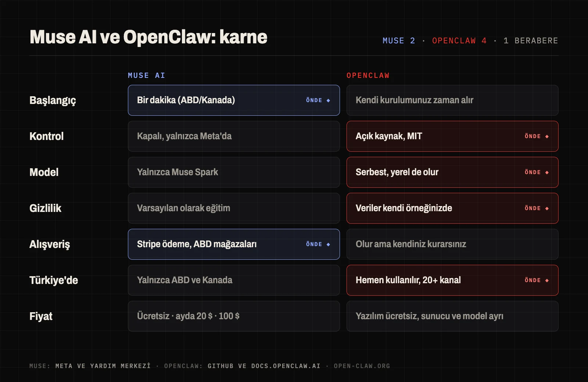
Task: Click the "Gizlilik" row label
Action: point(45,208)
